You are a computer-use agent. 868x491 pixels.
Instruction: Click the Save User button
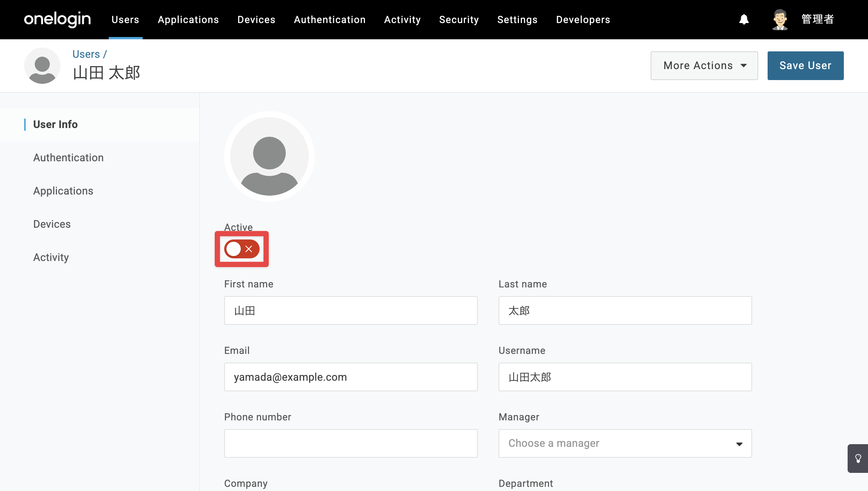point(805,66)
